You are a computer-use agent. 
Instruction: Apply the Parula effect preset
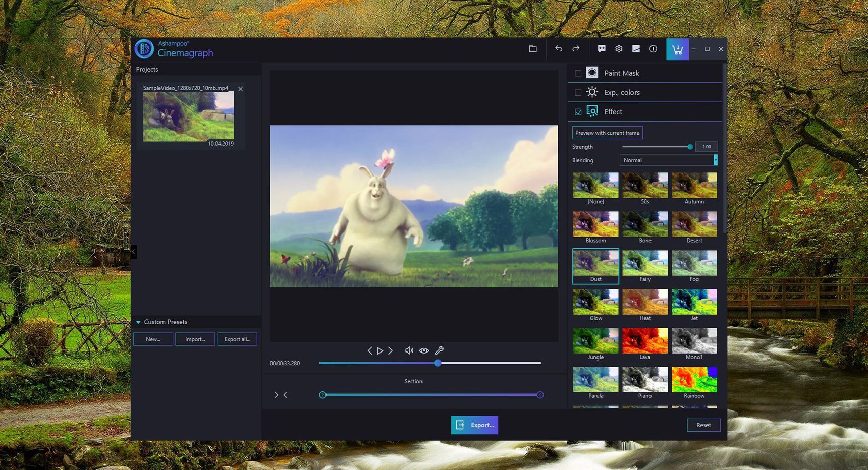click(595, 383)
